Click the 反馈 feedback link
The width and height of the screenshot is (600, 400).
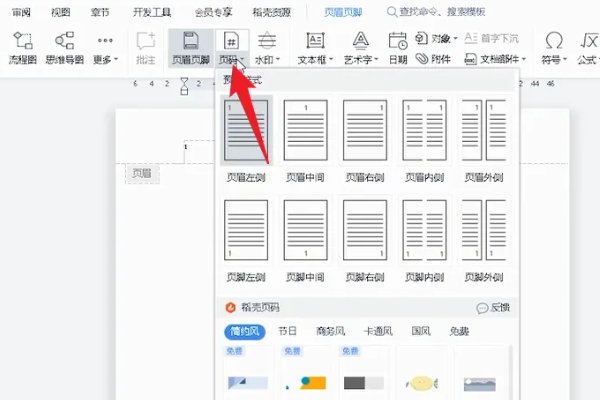tap(493, 307)
